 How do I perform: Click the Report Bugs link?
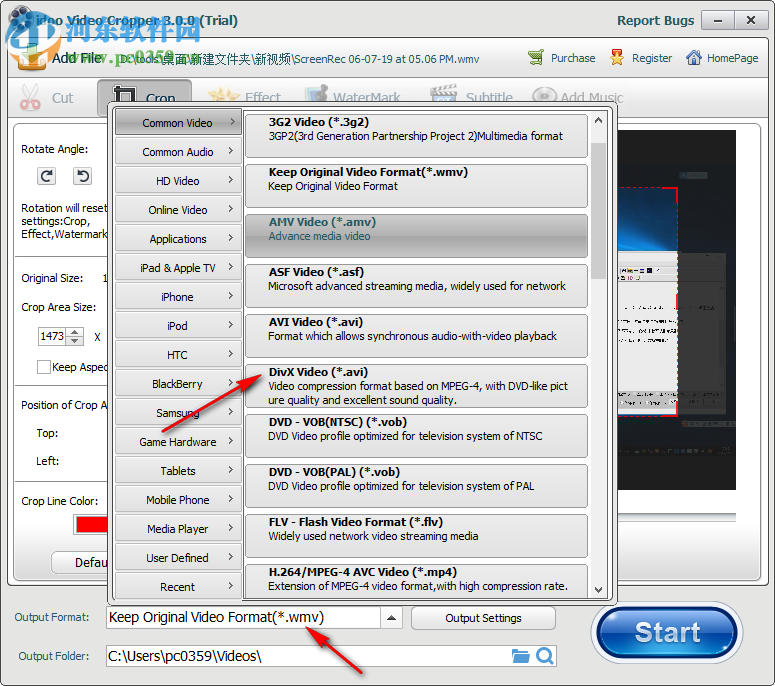tap(655, 20)
